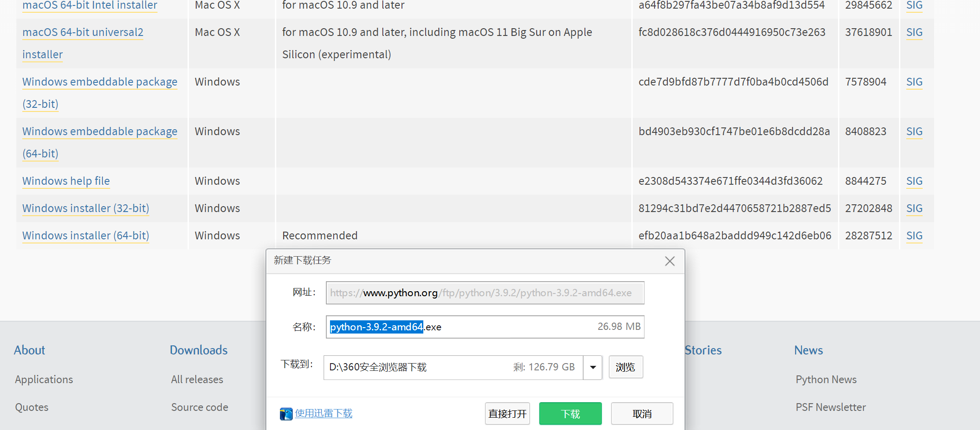This screenshot has height=430, width=980.
Task: Click the Xunlei download icon
Action: pyautogui.click(x=286, y=414)
